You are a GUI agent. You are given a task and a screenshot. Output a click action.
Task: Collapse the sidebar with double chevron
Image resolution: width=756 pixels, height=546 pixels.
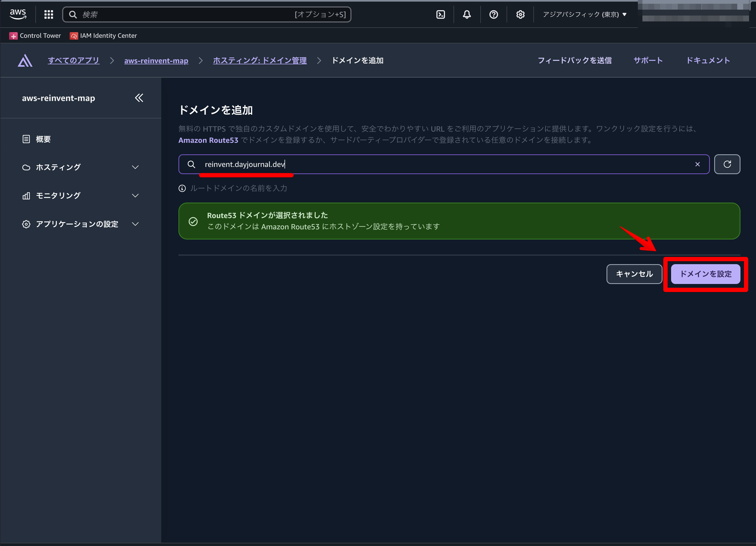[x=139, y=98]
